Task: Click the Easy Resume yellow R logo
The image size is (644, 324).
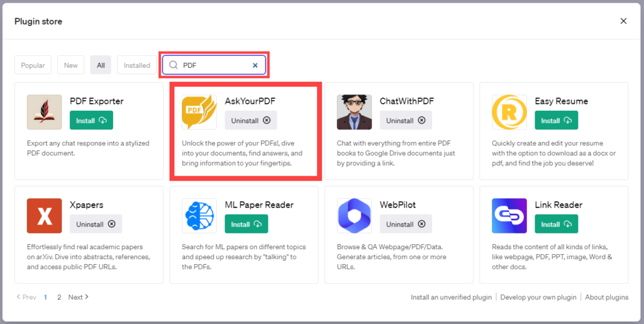Action: [x=509, y=112]
